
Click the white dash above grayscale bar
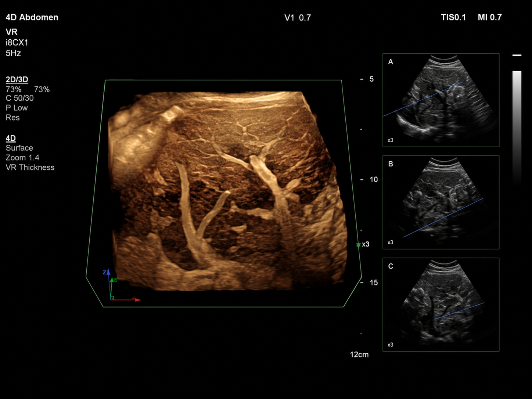[x=517, y=55]
